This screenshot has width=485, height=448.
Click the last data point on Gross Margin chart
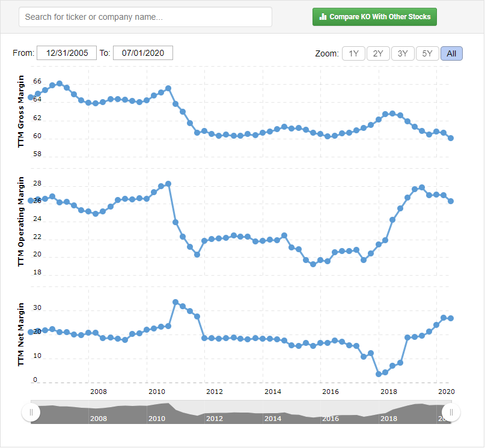(x=451, y=138)
